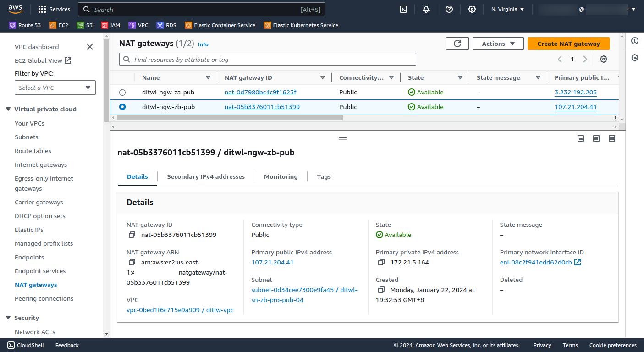Expand the split panel to full size

click(x=612, y=138)
